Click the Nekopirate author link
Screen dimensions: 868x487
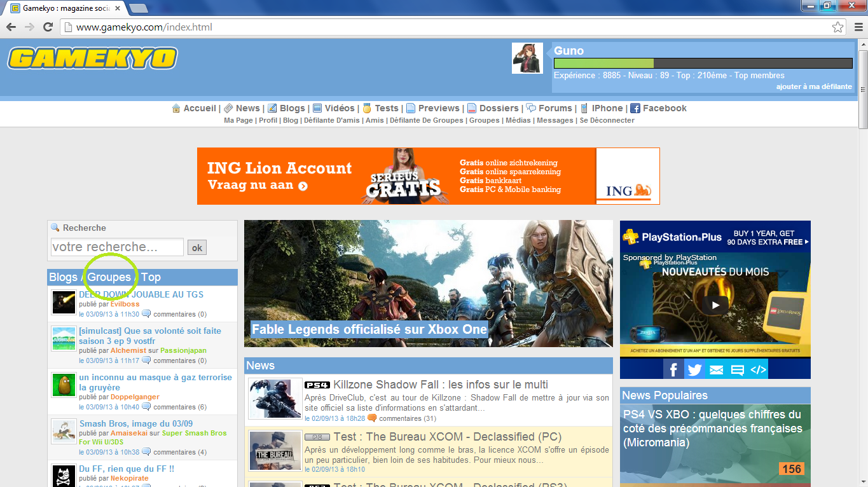(x=130, y=478)
